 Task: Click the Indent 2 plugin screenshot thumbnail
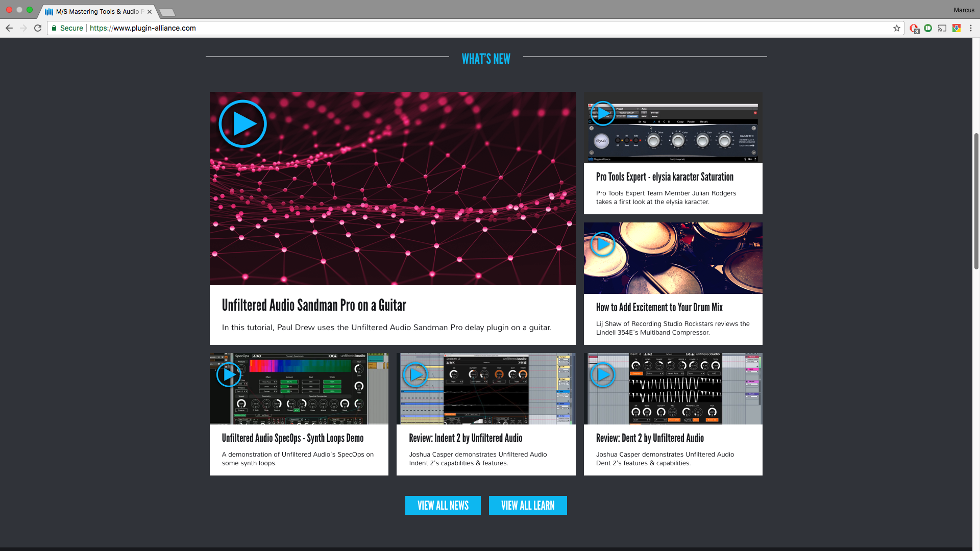point(486,389)
